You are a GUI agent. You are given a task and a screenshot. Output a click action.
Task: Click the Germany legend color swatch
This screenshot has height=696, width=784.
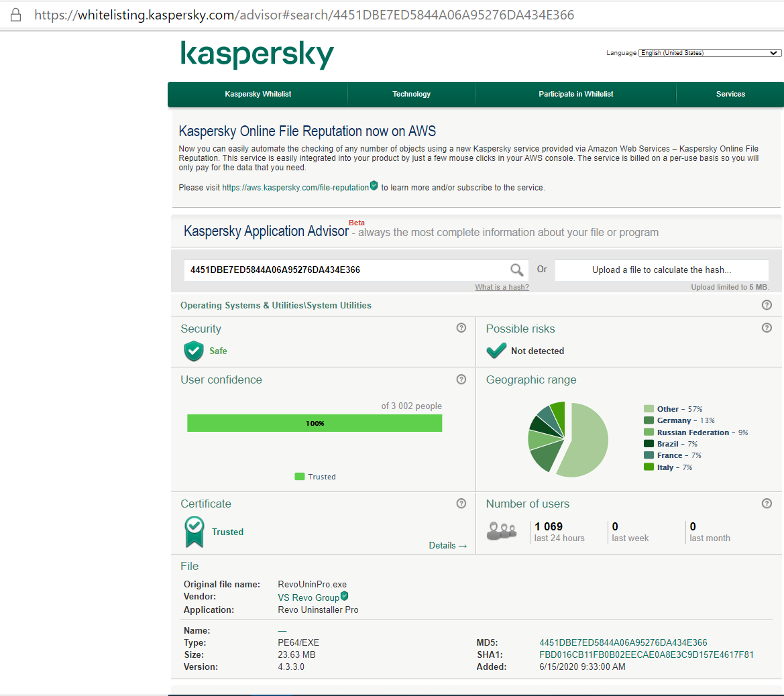649,420
